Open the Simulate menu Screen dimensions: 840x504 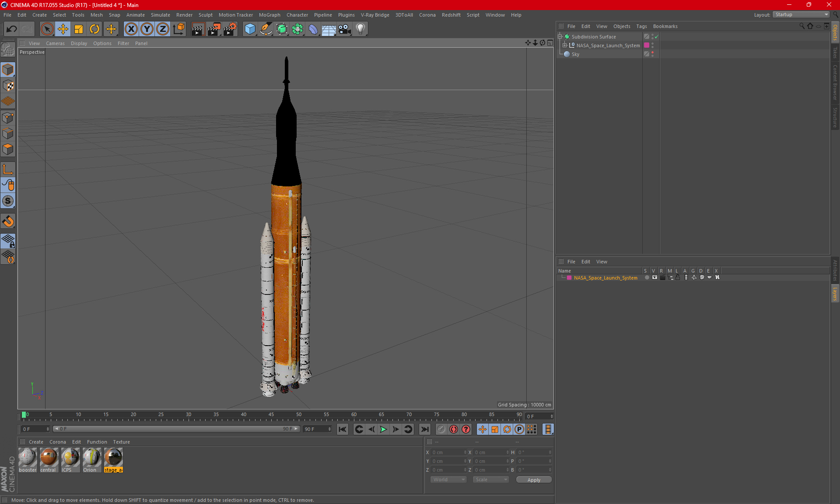tap(160, 15)
